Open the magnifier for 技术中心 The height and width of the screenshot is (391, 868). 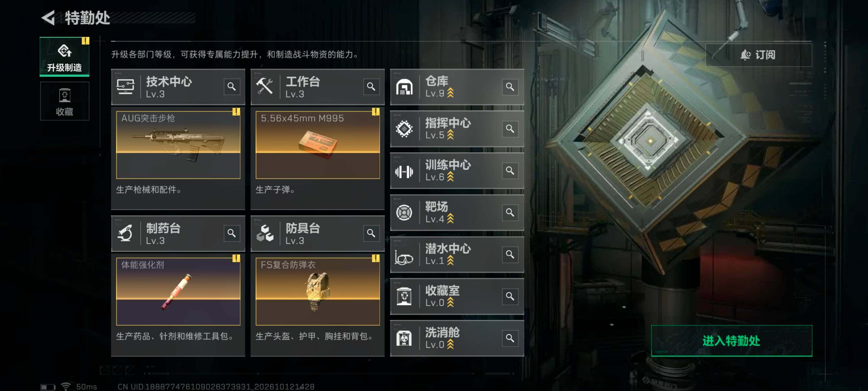(232, 87)
